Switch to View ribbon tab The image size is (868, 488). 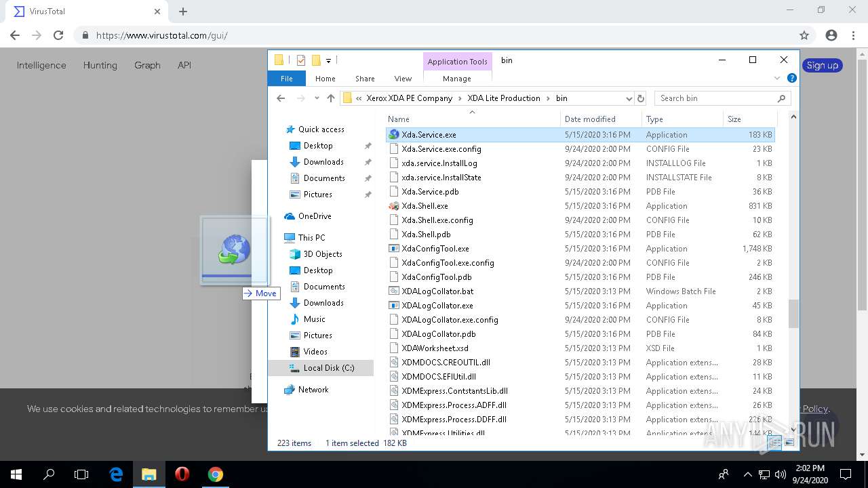[x=403, y=79]
